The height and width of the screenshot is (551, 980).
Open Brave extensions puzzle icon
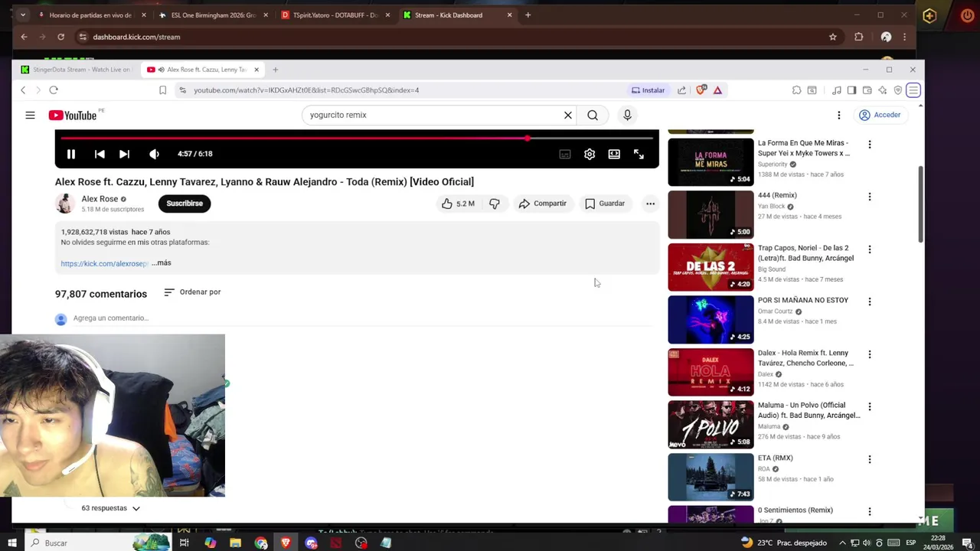tap(796, 90)
